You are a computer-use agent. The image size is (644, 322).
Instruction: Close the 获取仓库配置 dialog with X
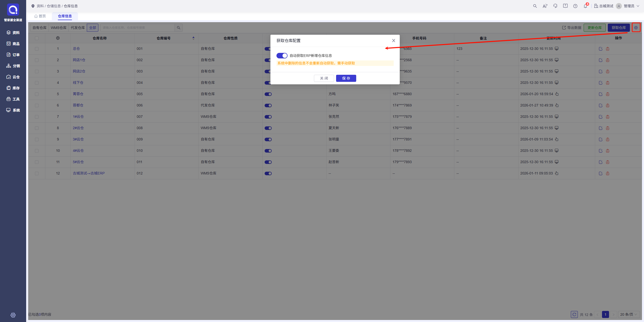pos(394,41)
